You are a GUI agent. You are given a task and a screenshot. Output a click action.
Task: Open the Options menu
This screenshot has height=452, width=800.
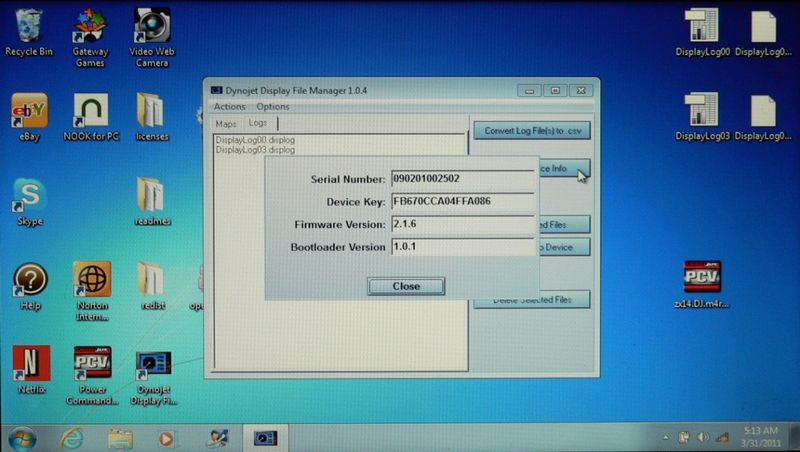click(273, 106)
